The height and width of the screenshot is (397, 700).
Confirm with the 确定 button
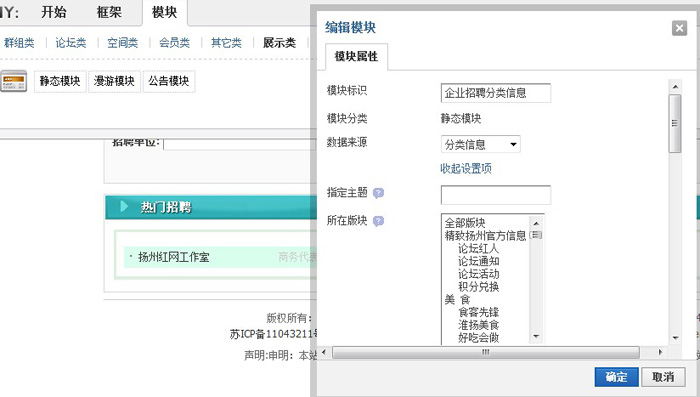616,377
